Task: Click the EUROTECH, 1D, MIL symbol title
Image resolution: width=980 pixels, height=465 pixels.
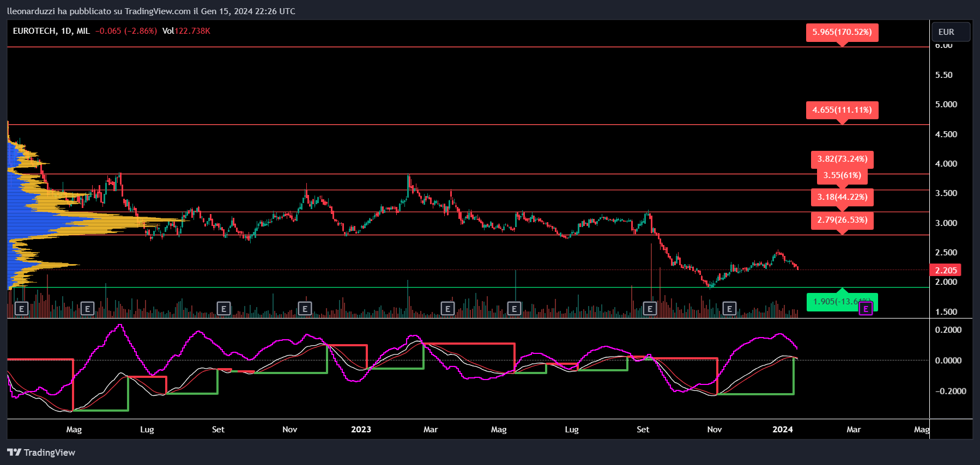Action: pos(51,31)
